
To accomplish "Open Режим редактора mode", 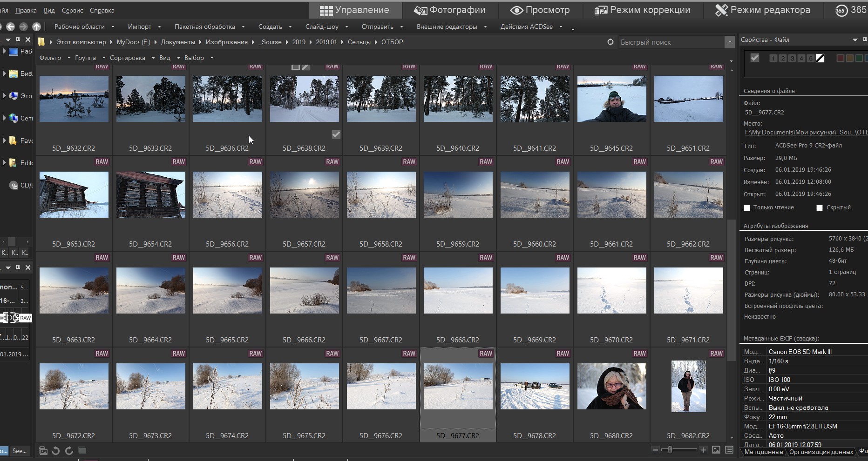I will (763, 10).
